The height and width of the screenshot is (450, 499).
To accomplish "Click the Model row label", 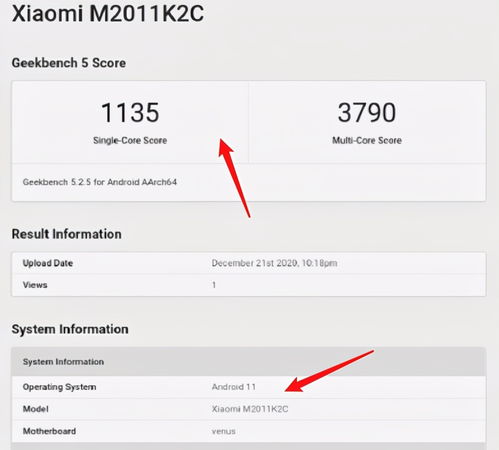I will [x=36, y=409].
